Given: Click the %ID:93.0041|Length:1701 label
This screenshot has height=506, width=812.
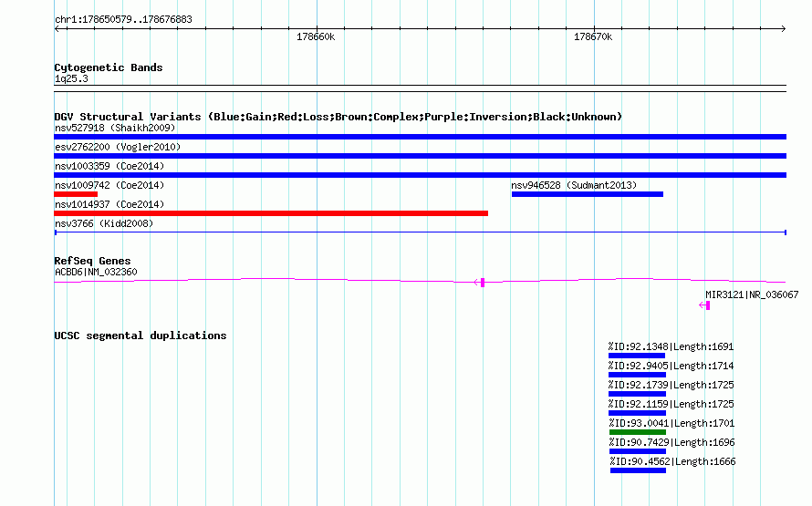Looking at the screenshot, I should 671,423.
